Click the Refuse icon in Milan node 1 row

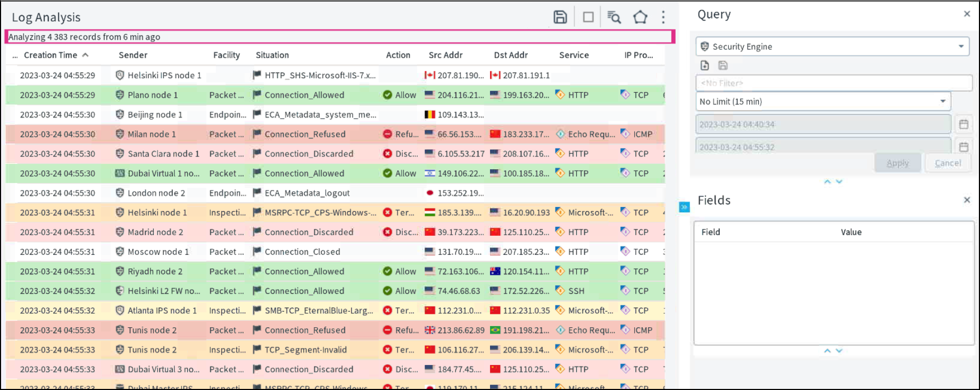tap(387, 134)
